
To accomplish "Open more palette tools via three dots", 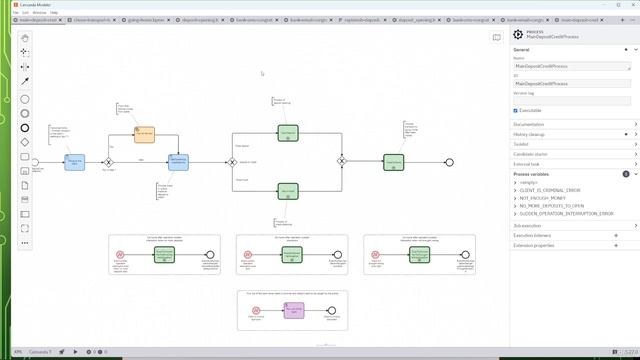I will click(x=25, y=243).
